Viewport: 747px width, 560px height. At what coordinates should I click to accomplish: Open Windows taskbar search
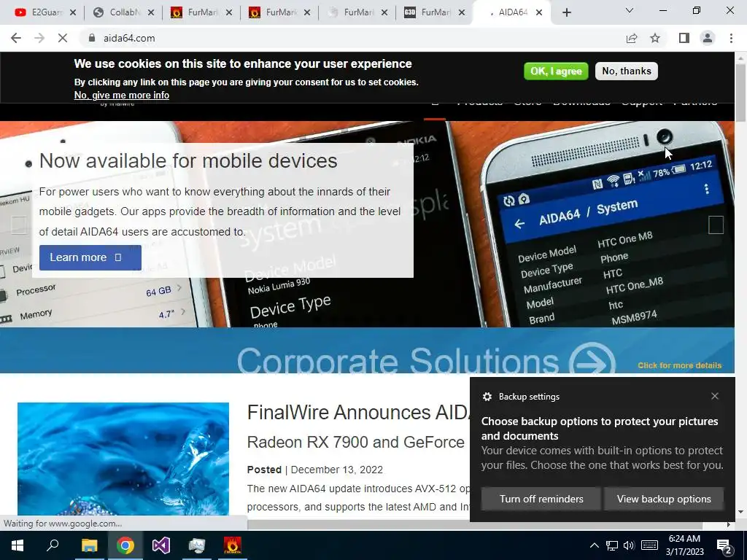(x=53, y=545)
